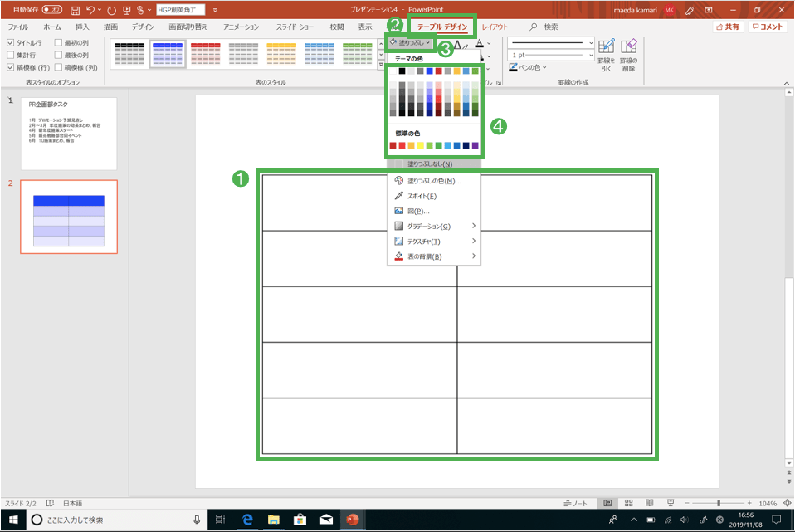Expand table styles gallery more button
Viewport: 795px width, 532px height.
point(381,65)
